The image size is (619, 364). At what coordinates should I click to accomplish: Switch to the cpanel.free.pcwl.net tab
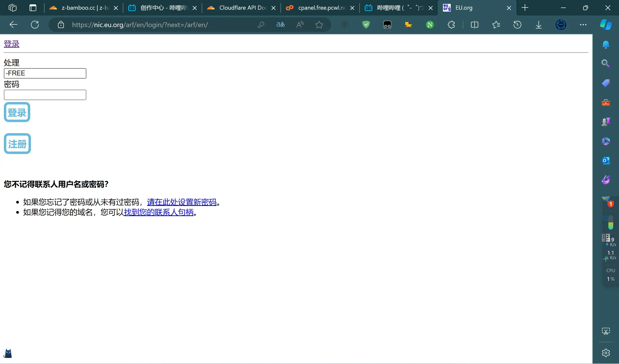320,8
